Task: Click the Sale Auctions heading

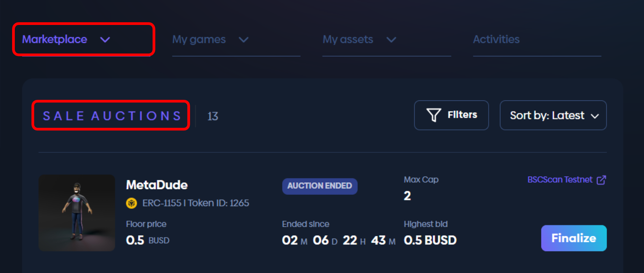Action: (111, 116)
